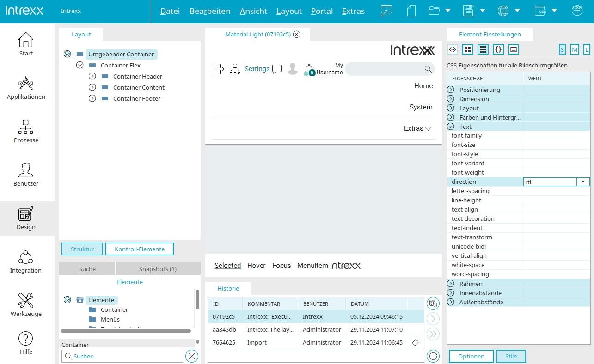Open the Portal menu
The height and width of the screenshot is (364, 594).
322,11
